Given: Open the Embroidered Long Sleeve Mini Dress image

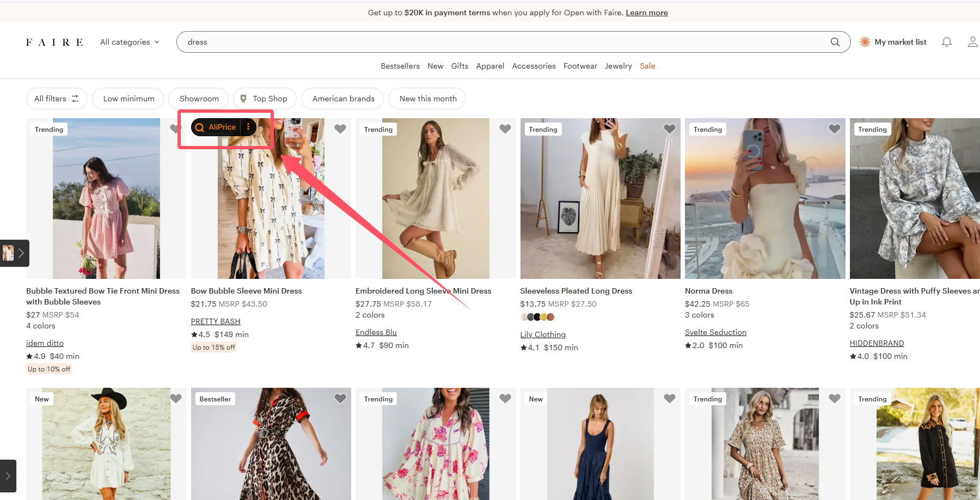Looking at the screenshot, I should point(436,199).
